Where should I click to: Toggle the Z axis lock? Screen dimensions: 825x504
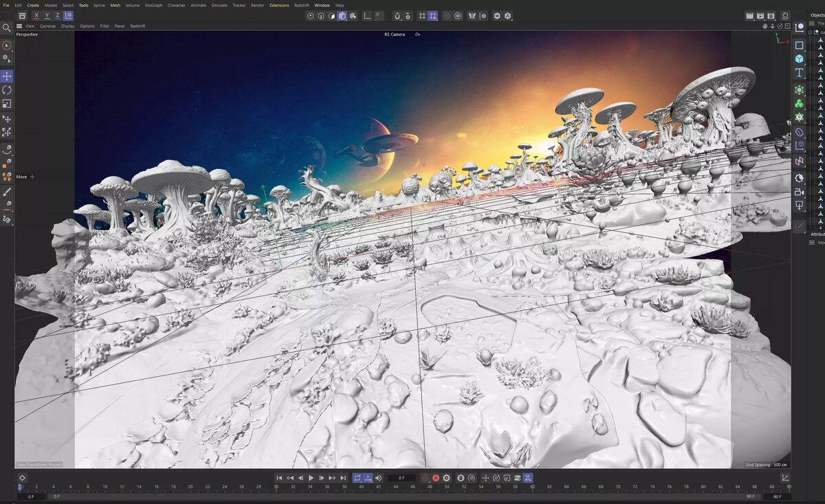(57, 15)
